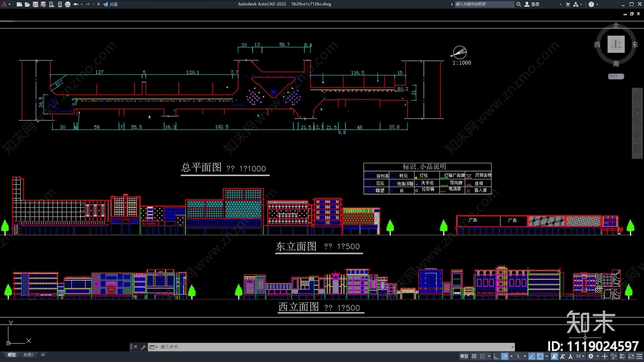Toggle ortho mode

[497, 356]
